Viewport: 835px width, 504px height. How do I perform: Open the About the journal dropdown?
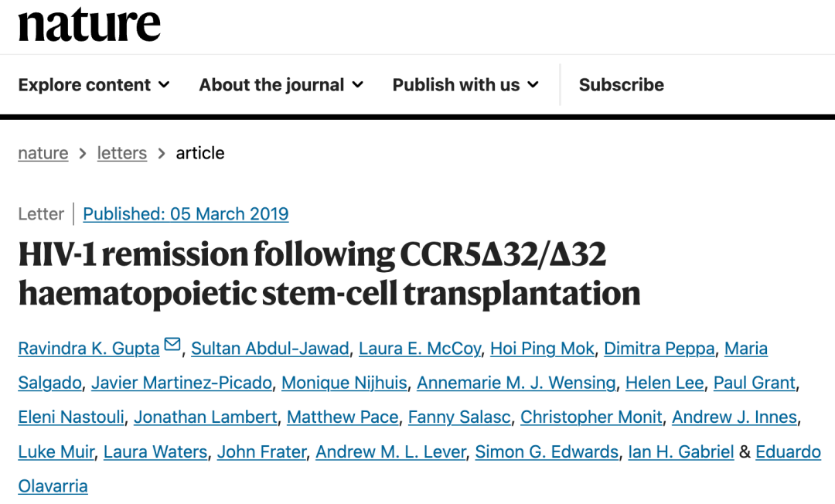(x=281, y=84)
